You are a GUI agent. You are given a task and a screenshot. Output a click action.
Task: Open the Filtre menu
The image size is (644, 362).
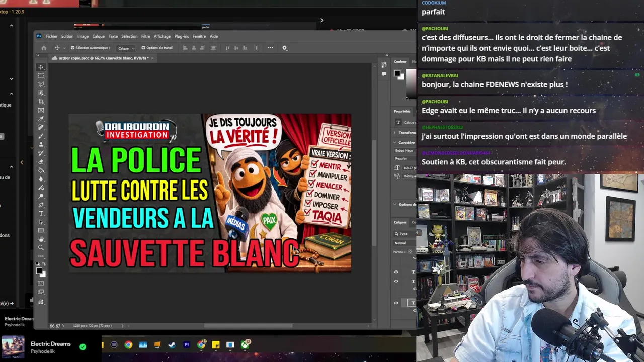146,36
